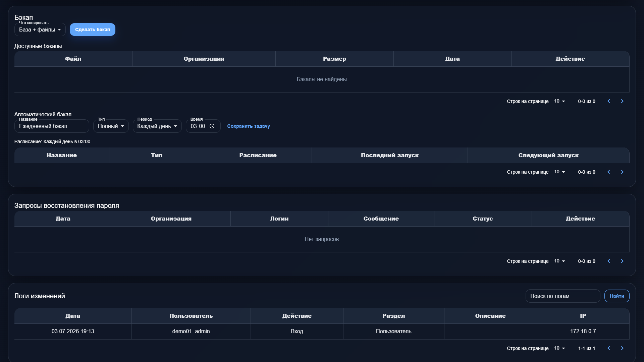Image resolution: width=644 pixels, height=362 pixels.
Task: Go to next page of available backups table
Action: pyautogui.click(x=622, y=101)
